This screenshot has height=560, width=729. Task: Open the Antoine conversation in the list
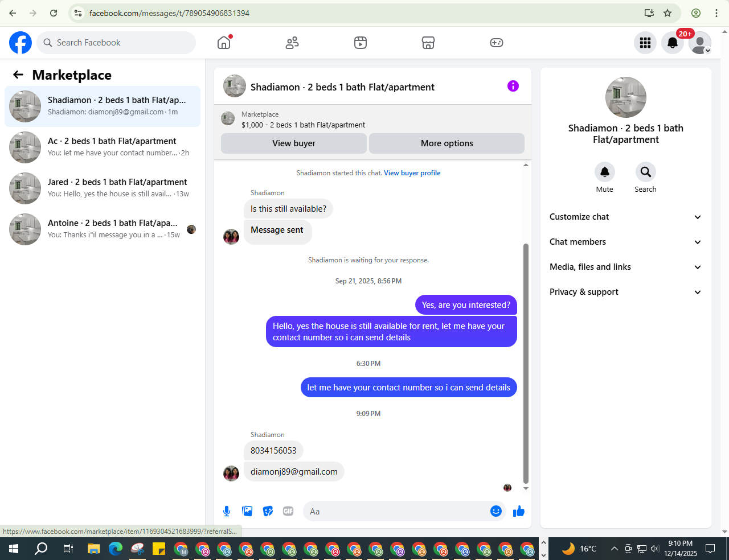pyautogui.click(x=103, y=229)
